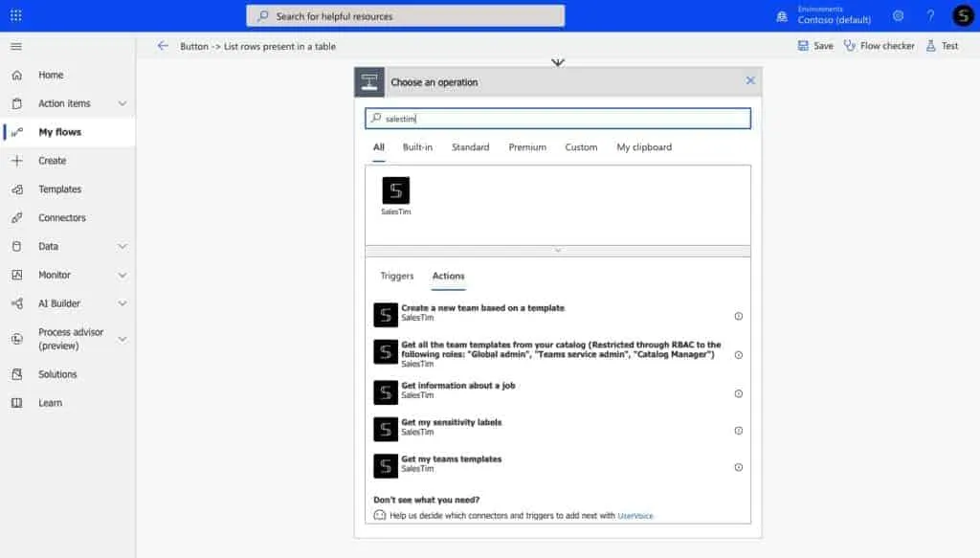Click the salestim search input field

click(565, 119)
